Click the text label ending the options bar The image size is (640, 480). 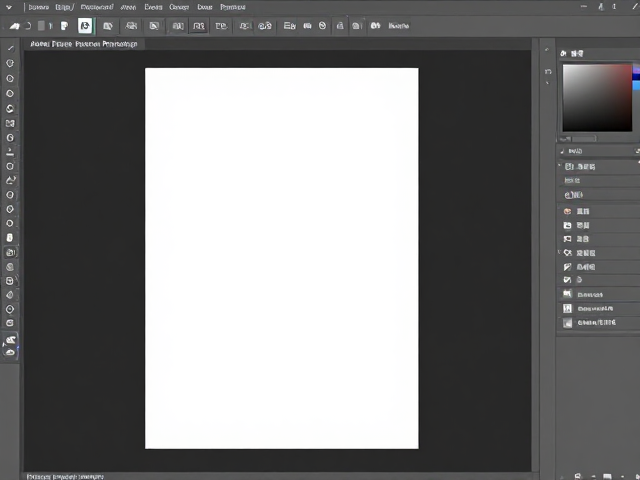point(398,26)
